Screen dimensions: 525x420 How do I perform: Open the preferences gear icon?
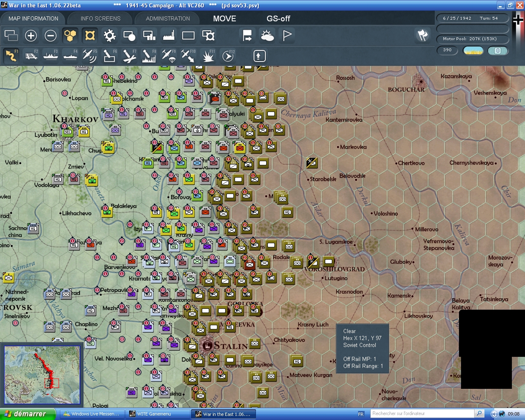coord(110,36)
